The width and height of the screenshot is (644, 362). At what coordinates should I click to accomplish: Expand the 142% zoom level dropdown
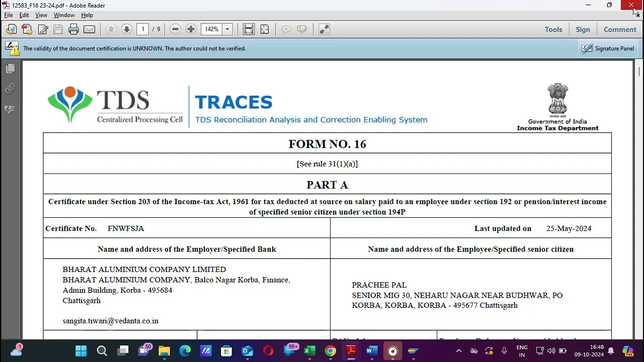(x=227, y=29)
